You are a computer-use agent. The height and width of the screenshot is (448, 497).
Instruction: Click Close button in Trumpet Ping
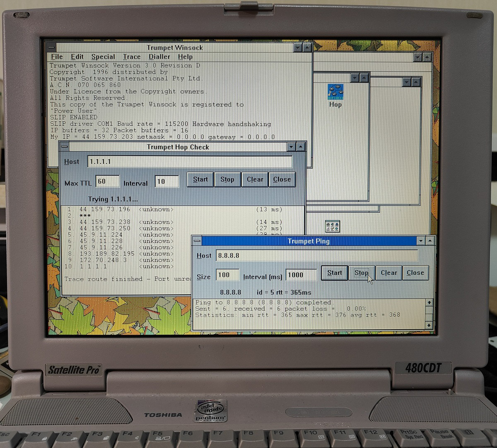pyautogui.click(x=415, y=273)
